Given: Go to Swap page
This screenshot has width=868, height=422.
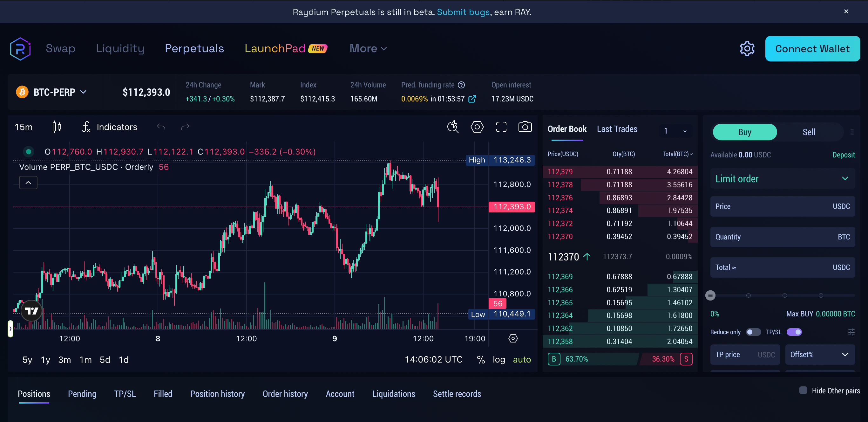Looking at the screenshot, I should point(61,49).
